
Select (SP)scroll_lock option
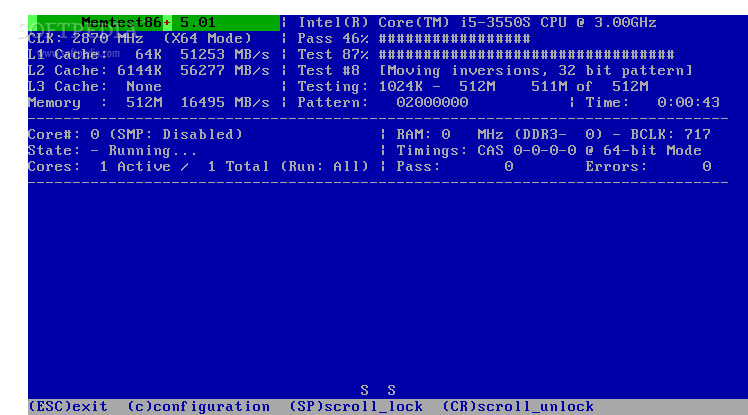[356, 406]
